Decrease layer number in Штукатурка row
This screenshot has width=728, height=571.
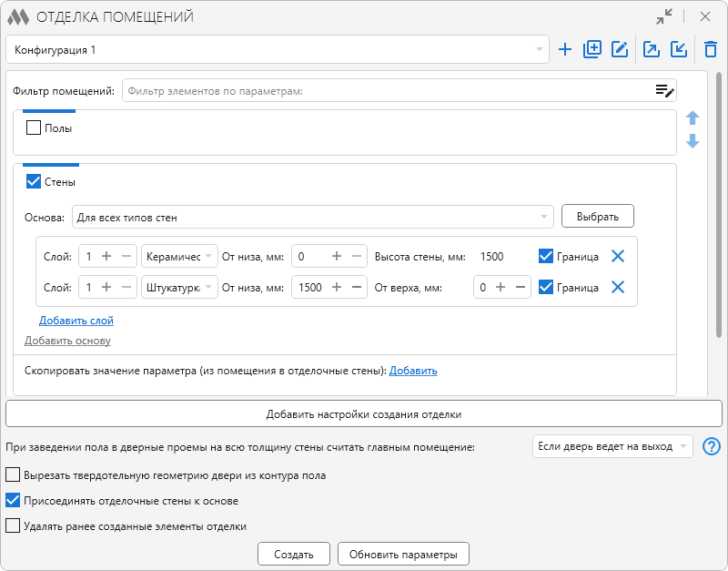(126, 287)
